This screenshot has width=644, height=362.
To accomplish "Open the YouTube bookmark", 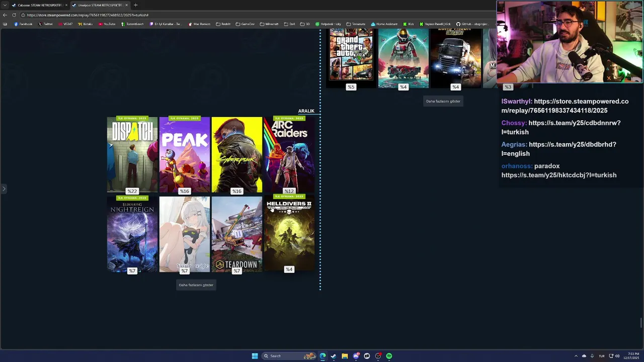I will click(107, 24).
